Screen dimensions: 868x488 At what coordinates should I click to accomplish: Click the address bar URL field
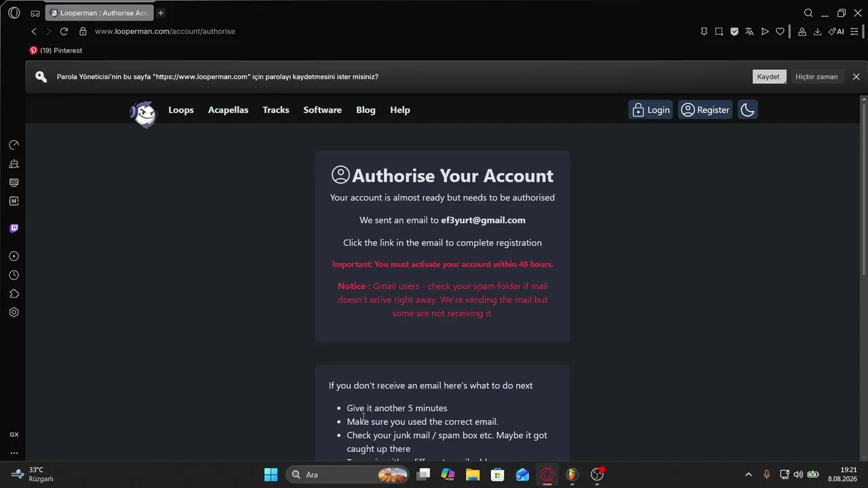(165, 31)
